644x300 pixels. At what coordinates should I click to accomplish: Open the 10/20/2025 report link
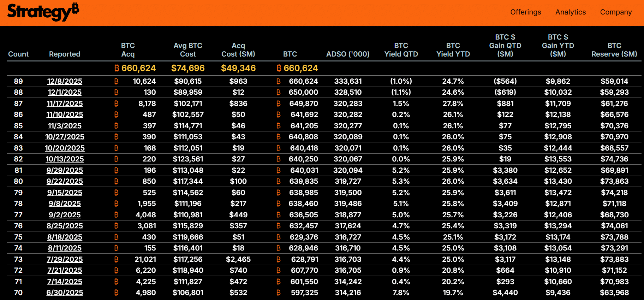click(x=65, y=148)
